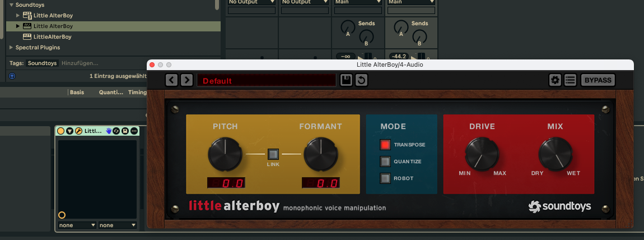Click the Basis column header
The image size is (644, 240).
click(77, 93)
